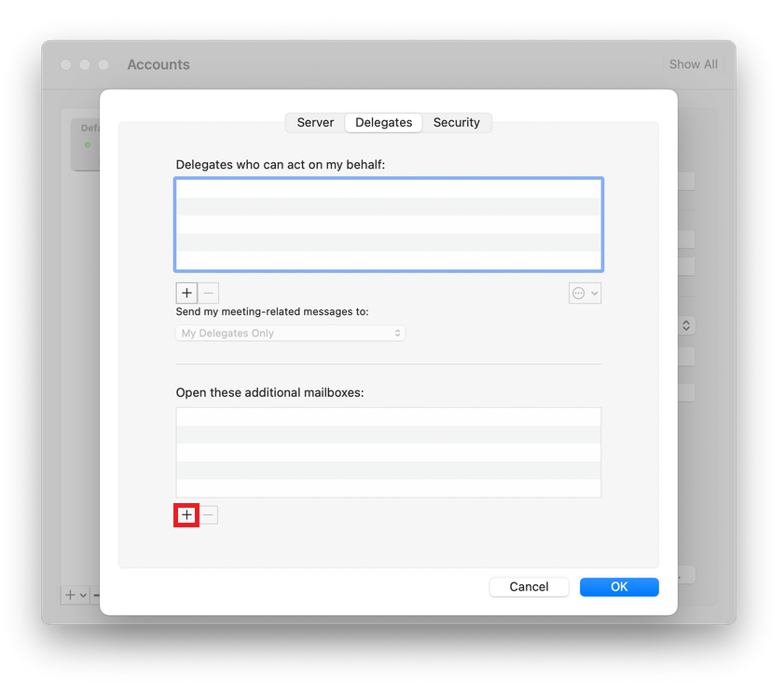
Task: Open the add account plus menu in background
Action: (x=74, y=594)
